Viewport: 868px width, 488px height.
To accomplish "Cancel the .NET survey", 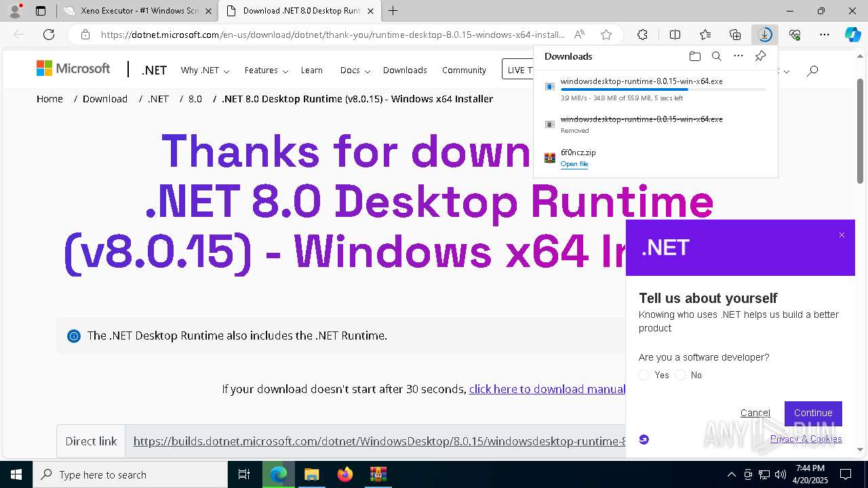I will [x=755, y=413].
